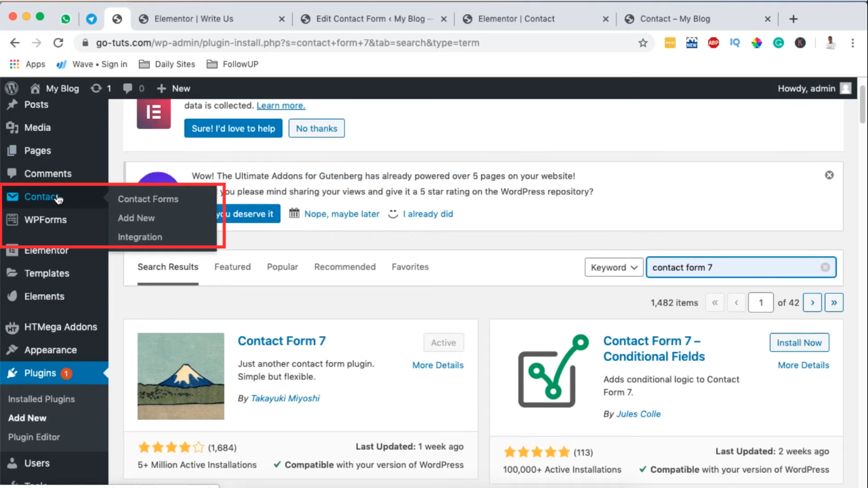Click the browser forward arrow
Viewport: 868px width, 488px height.
37,43
